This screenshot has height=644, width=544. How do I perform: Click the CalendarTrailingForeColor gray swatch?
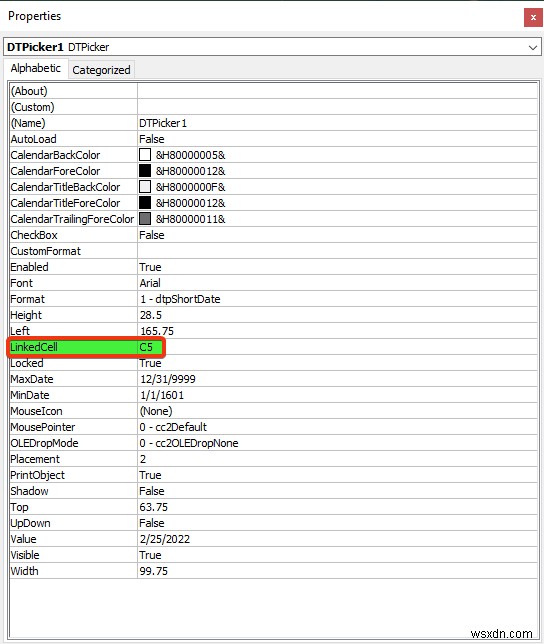pos(145,219)
